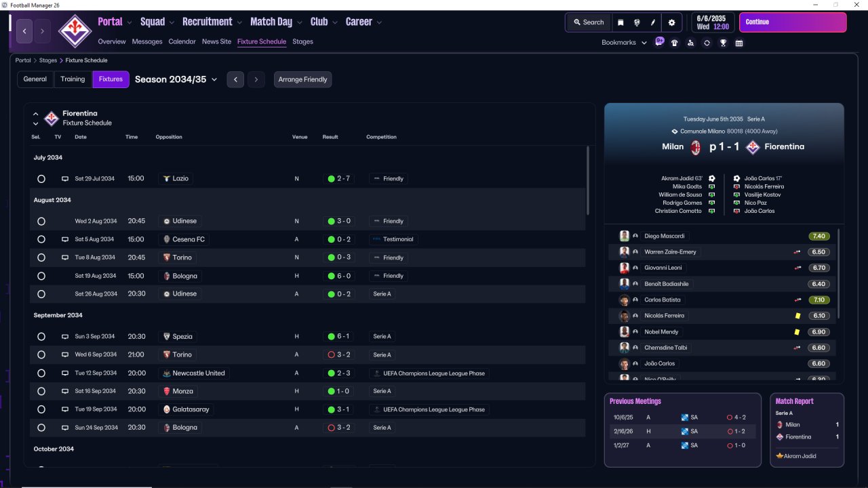Click the circular arrows transfer icon
This screenshot has height=488, width=868.
pyautogui.click(x=707, y=43)
